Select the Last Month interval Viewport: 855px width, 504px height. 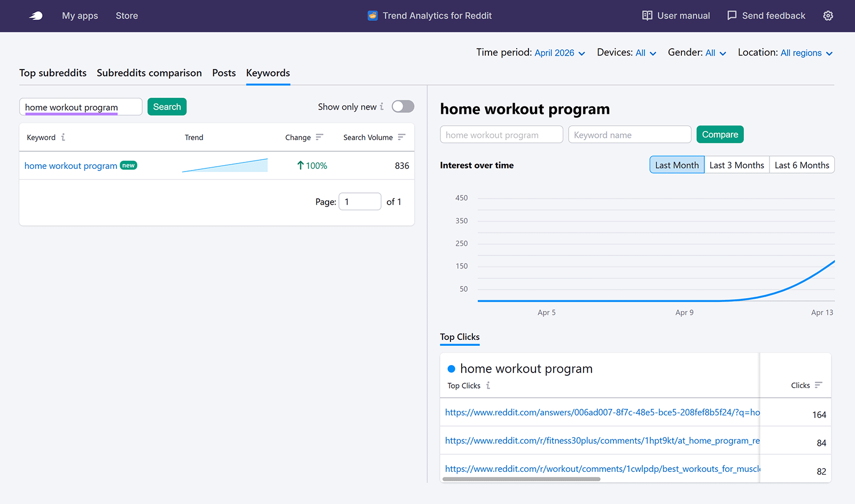677,165
